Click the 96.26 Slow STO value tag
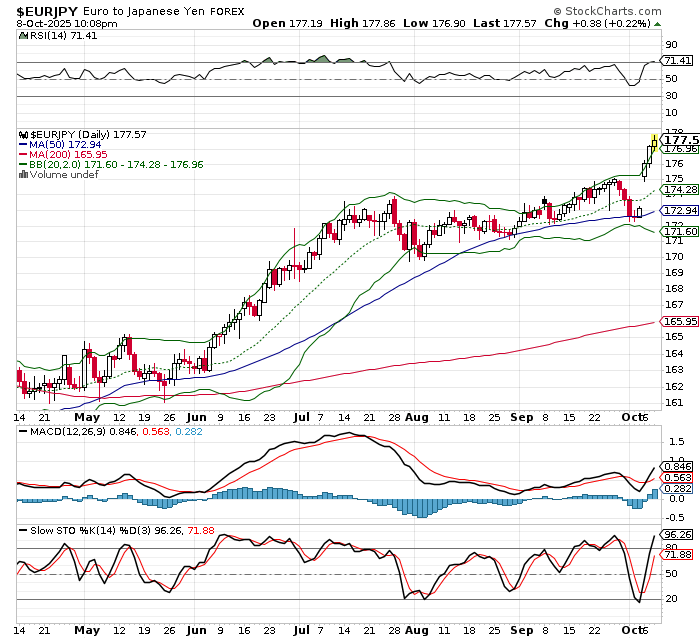The height and width of the screenshot is (639, 700). click(679, 534)
